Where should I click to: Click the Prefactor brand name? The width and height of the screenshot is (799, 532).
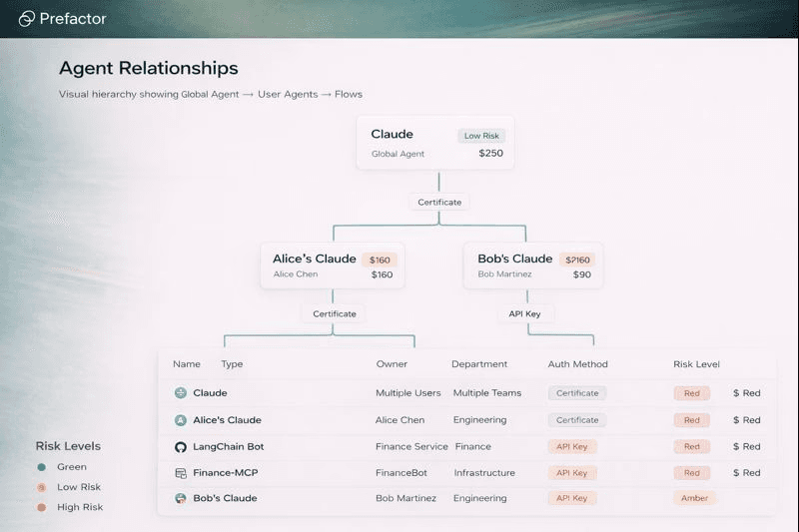tap(73, 19)
